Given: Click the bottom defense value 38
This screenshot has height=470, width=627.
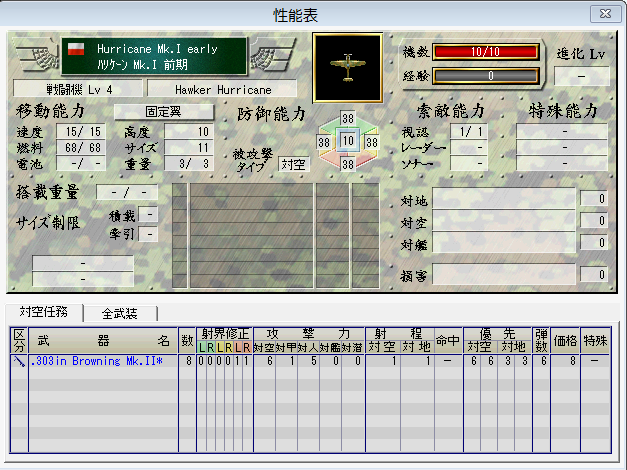Looking at the screenshot, I should [x=347, y=164].
